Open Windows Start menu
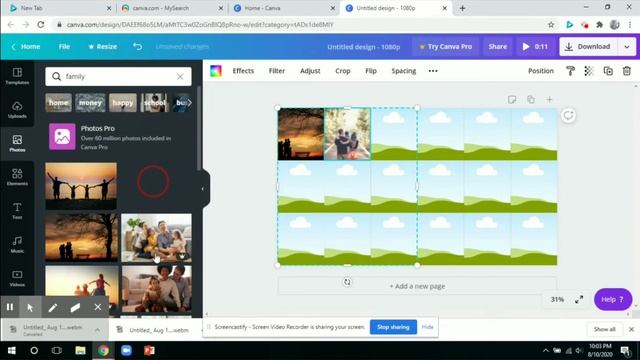640x360 pixels. tap(11, 350)
